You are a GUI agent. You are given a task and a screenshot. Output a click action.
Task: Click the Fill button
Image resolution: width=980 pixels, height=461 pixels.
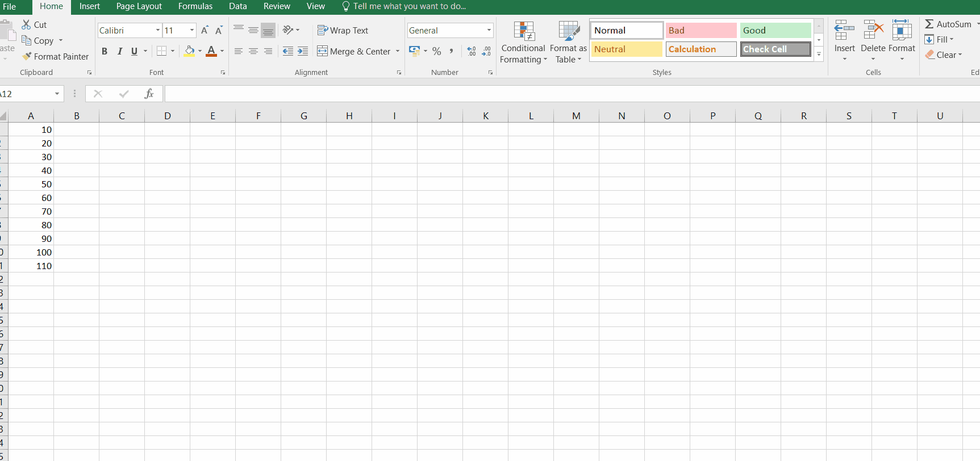[x=939, y=39]
